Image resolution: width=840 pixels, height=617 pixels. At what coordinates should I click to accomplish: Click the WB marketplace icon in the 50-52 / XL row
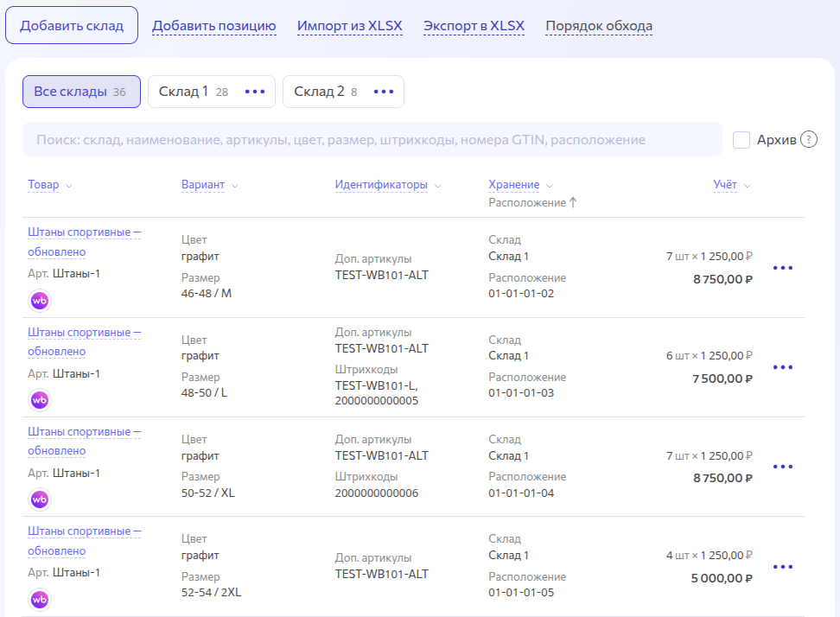point(40,499)
